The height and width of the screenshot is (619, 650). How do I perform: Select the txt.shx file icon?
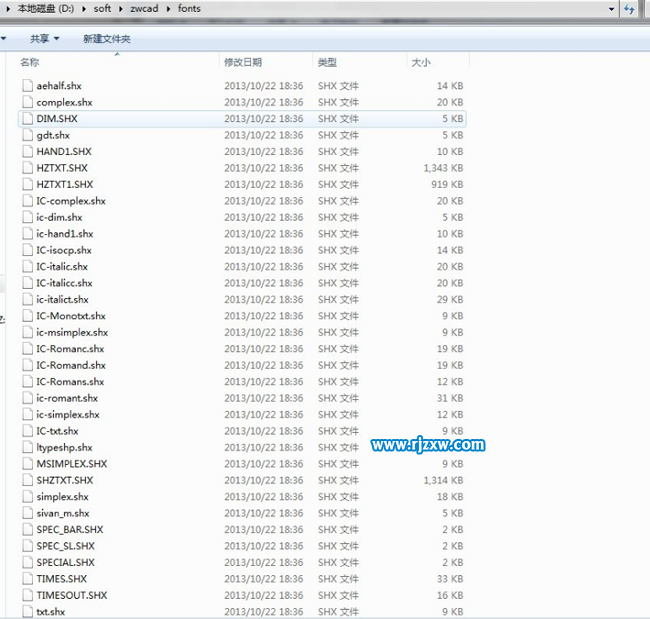pos(27,611)
